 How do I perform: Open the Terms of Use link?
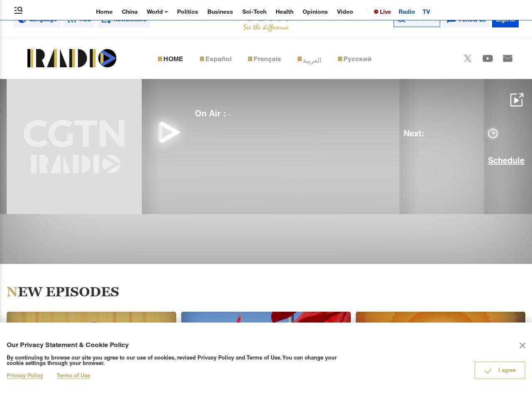[x=73, y=375]
